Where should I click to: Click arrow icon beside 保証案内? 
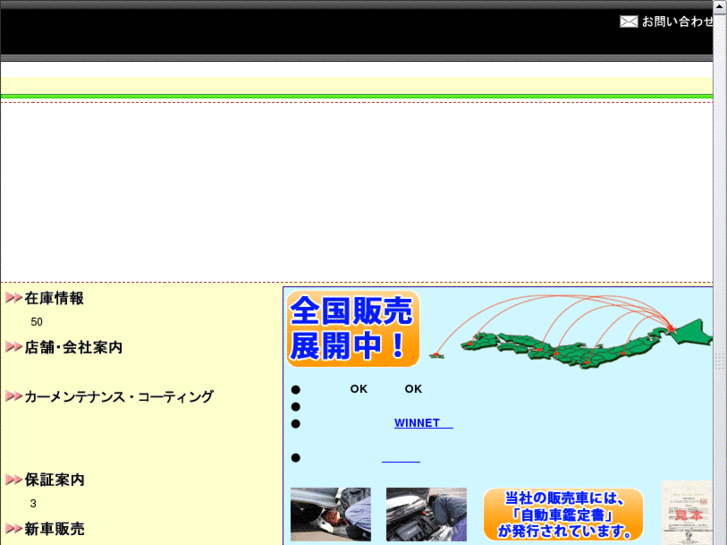click(14, 480)
